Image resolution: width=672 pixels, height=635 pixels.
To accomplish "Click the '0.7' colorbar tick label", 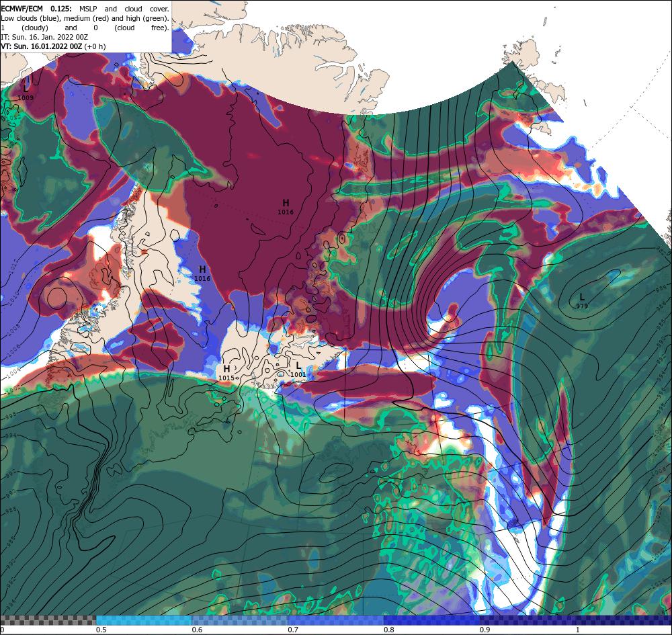I will point(293,630).
